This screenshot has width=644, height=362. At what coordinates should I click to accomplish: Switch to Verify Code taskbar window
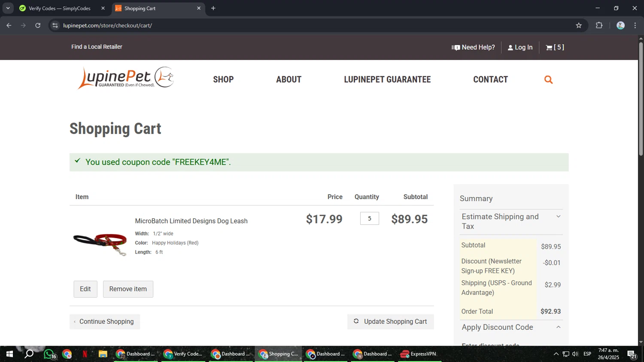(x=184, y=354)
